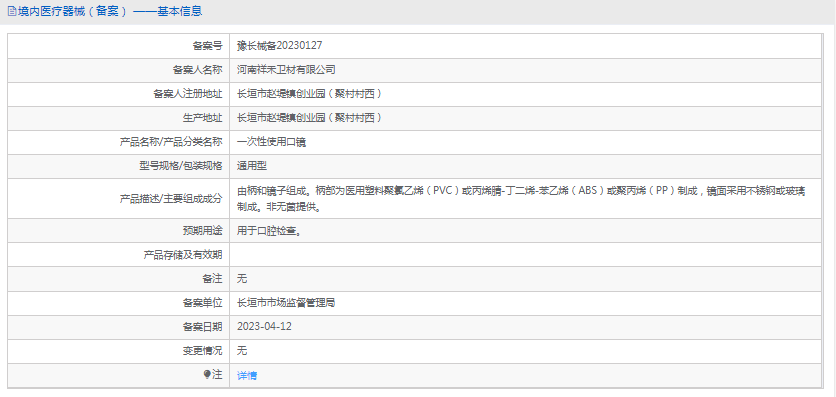Click the 变更情况 label cell

119,351
